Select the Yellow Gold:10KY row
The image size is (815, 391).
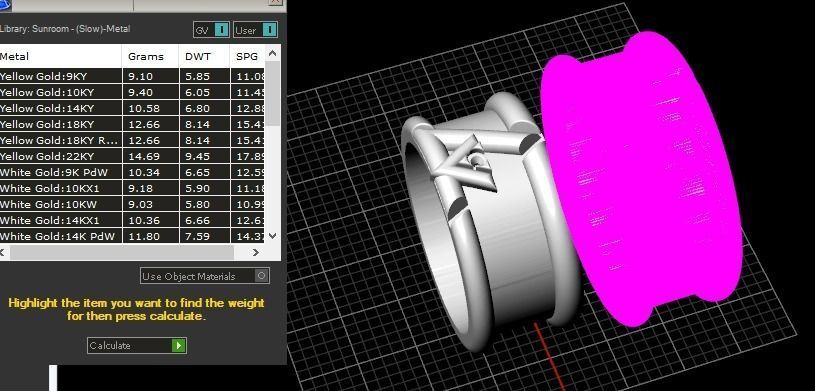[x=132, y=92]
